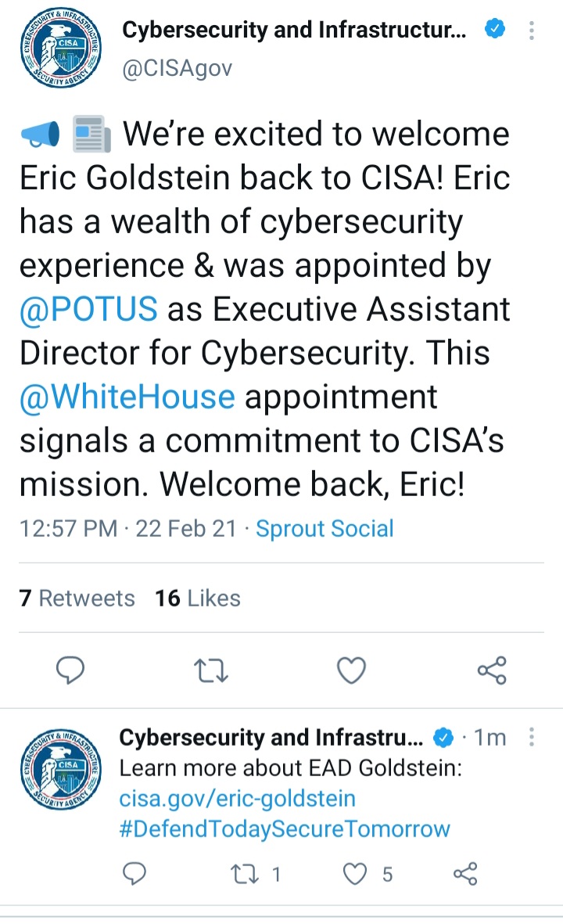
Task: Open the @POTUS mention
Action: tap(88, 309)
